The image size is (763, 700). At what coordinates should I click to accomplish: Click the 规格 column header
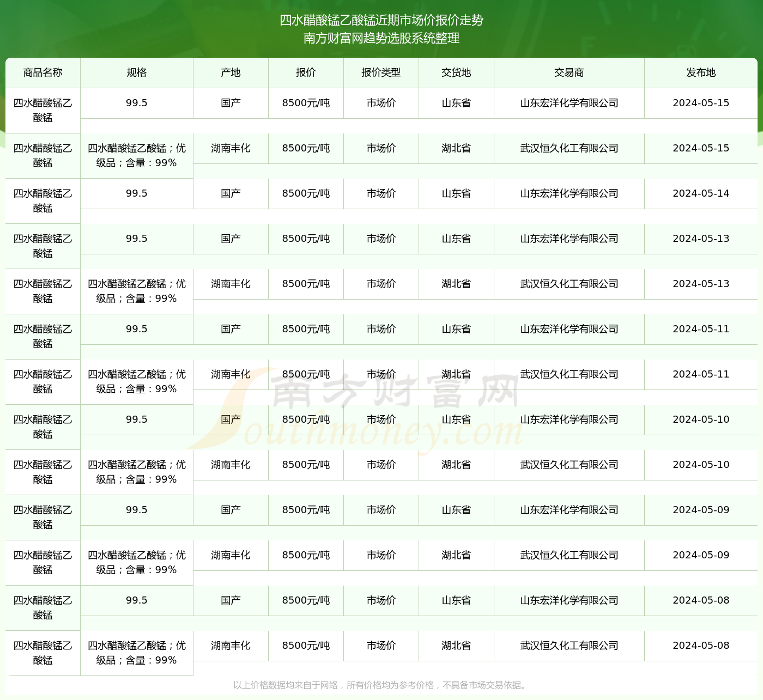point(136,72)
